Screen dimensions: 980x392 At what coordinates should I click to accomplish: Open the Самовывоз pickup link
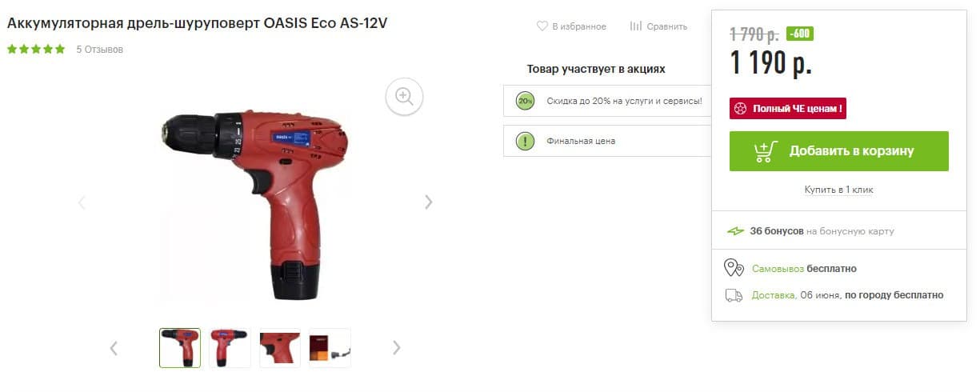[x=778, y=269]
